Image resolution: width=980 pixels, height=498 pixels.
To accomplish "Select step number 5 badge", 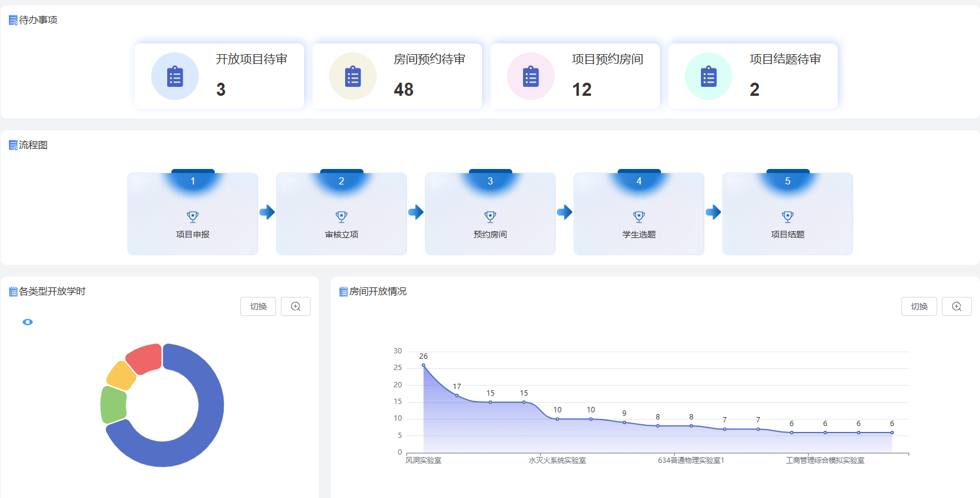I will [788, 181].
